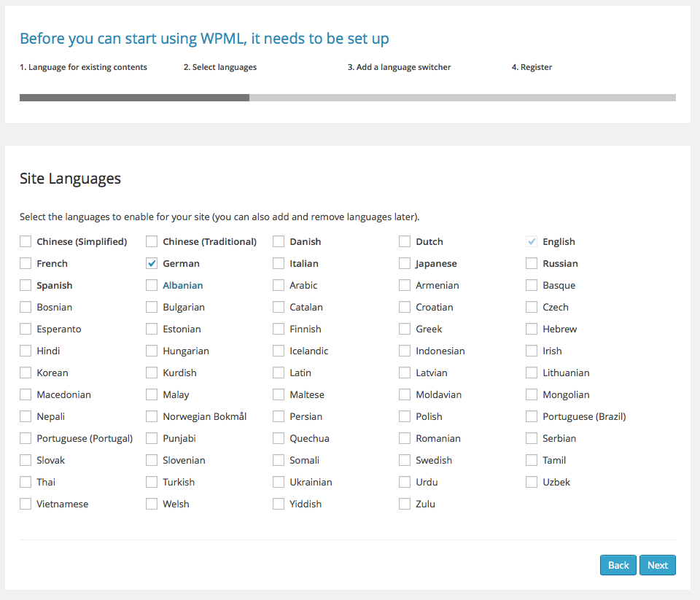Click the setup progress bar
The image size is (700, 600).
(347, 97)
